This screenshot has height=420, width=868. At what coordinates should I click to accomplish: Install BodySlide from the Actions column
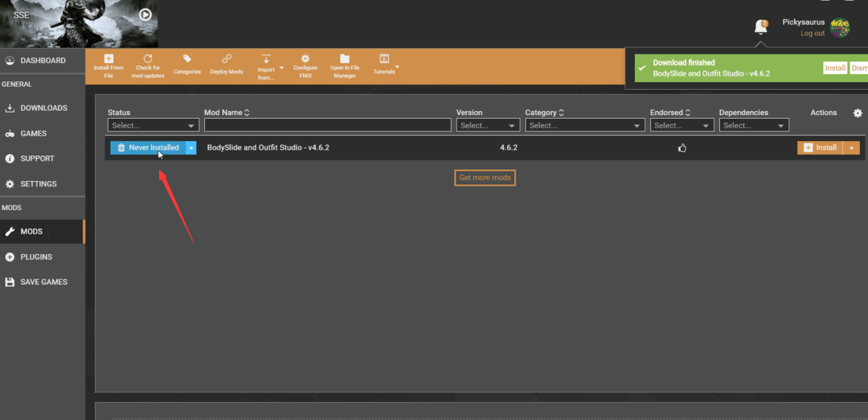(x=820, y=148)
